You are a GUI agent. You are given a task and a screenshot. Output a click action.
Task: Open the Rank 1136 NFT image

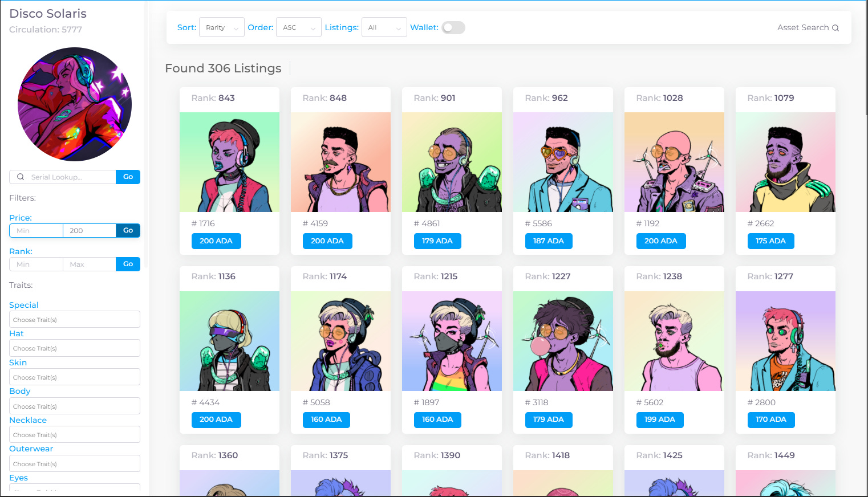coord(229,341)
